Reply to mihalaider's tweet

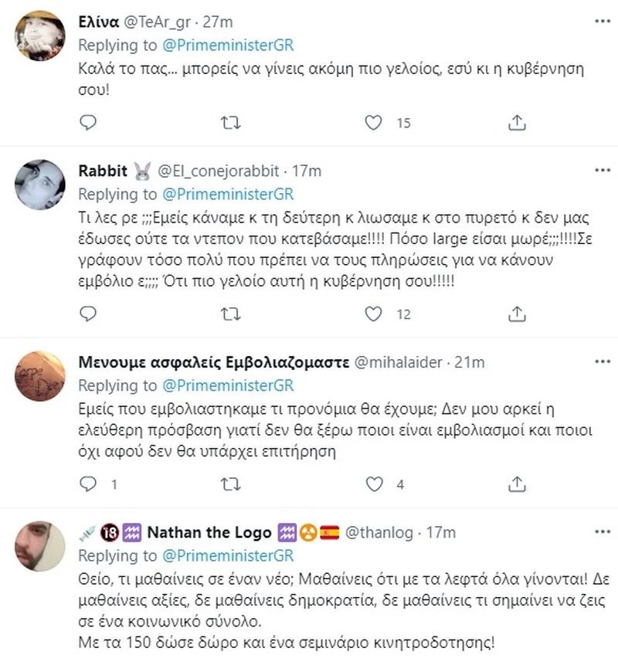point(89,484)
